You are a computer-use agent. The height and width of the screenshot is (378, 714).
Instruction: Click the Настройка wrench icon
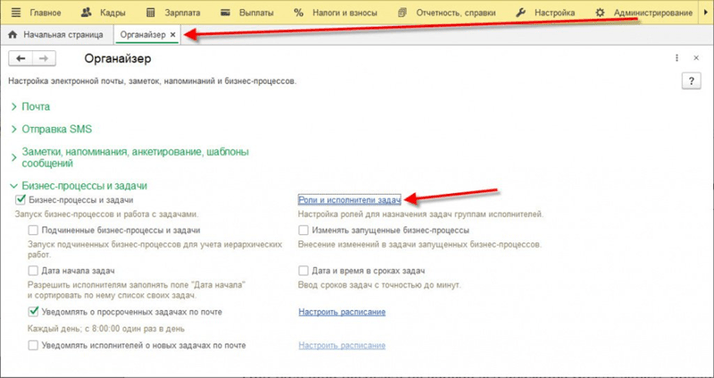click(520, 12)
